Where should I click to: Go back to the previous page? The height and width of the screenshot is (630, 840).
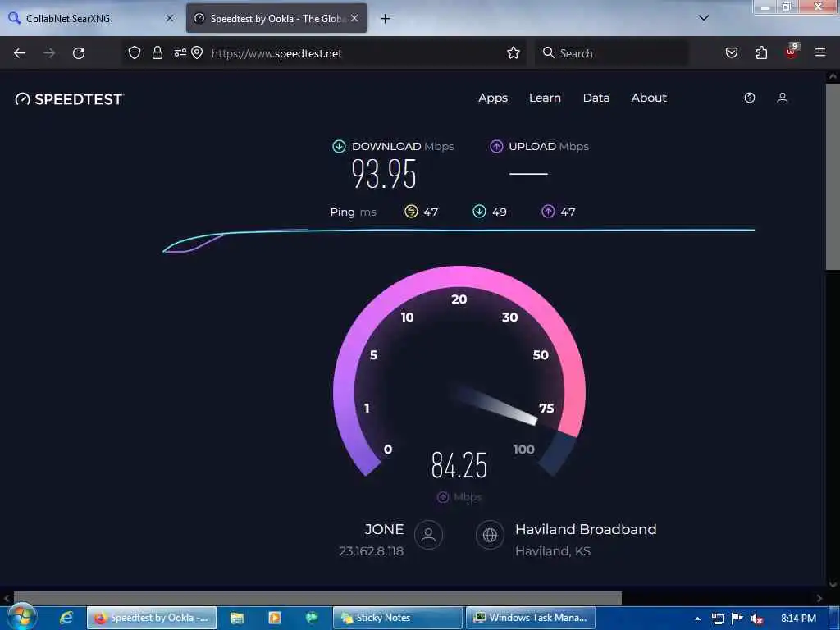20,53
